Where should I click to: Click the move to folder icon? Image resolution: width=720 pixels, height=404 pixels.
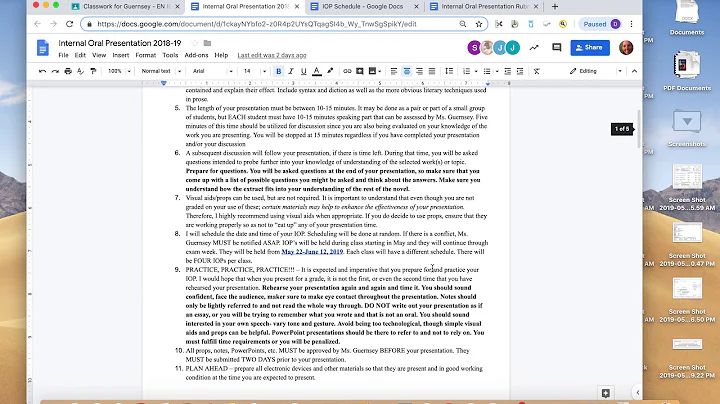pyautogui.click(x=208, y=43)
